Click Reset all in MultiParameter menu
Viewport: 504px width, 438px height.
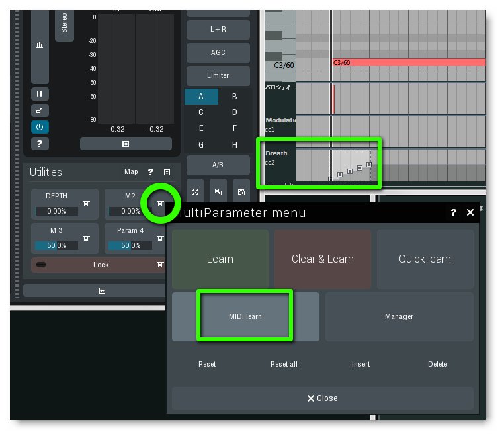coord(284,364)
